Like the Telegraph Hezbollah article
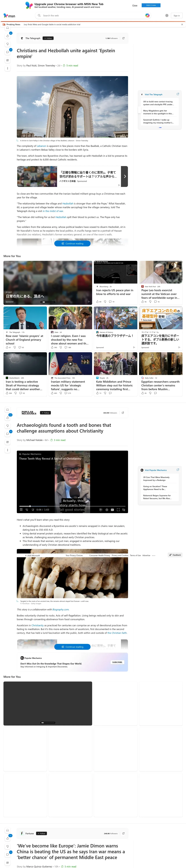The image size is (186, 868). [x=7, y=36]
